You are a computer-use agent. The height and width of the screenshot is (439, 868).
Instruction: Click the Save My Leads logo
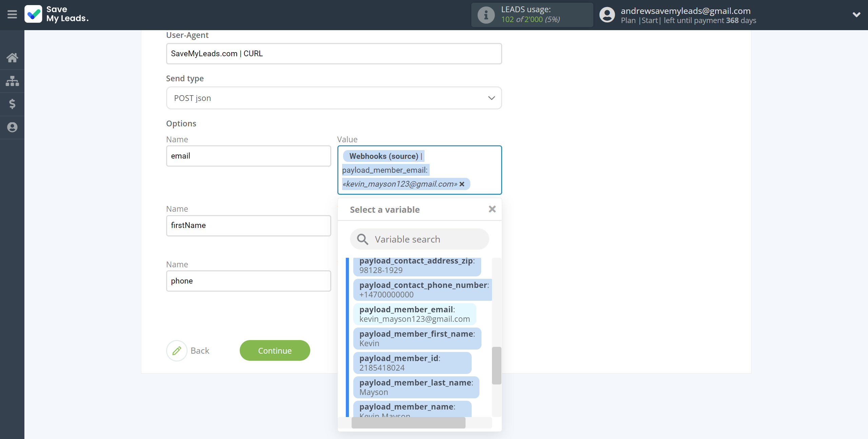coord(57,14)
